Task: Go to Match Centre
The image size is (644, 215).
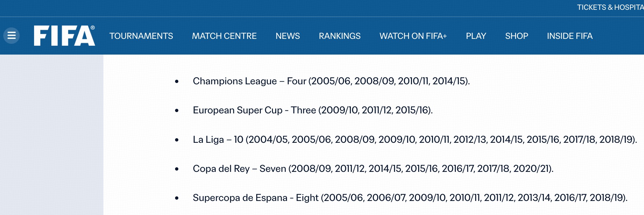Action: [224, 36]
